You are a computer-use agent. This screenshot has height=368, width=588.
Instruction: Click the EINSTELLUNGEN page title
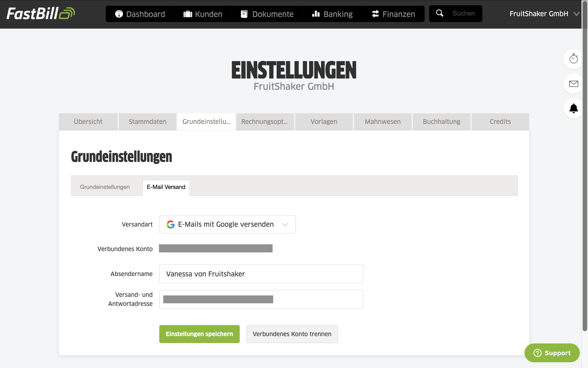(x=294, y=70)
